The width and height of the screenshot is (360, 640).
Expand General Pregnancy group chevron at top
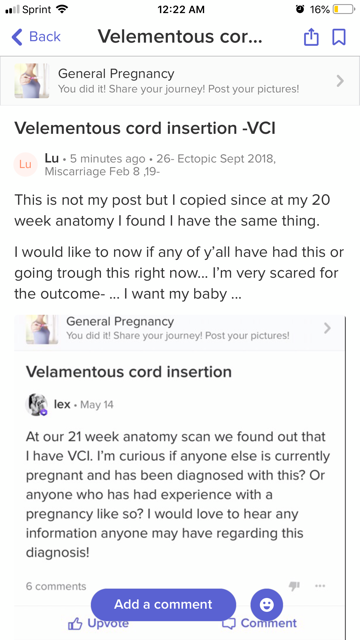pos(340,81)
